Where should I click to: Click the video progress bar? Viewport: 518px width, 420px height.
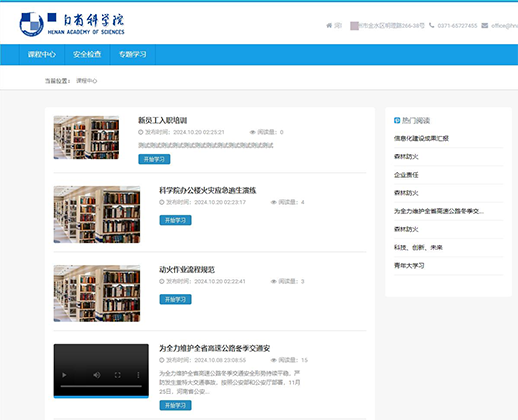point(101,386)
